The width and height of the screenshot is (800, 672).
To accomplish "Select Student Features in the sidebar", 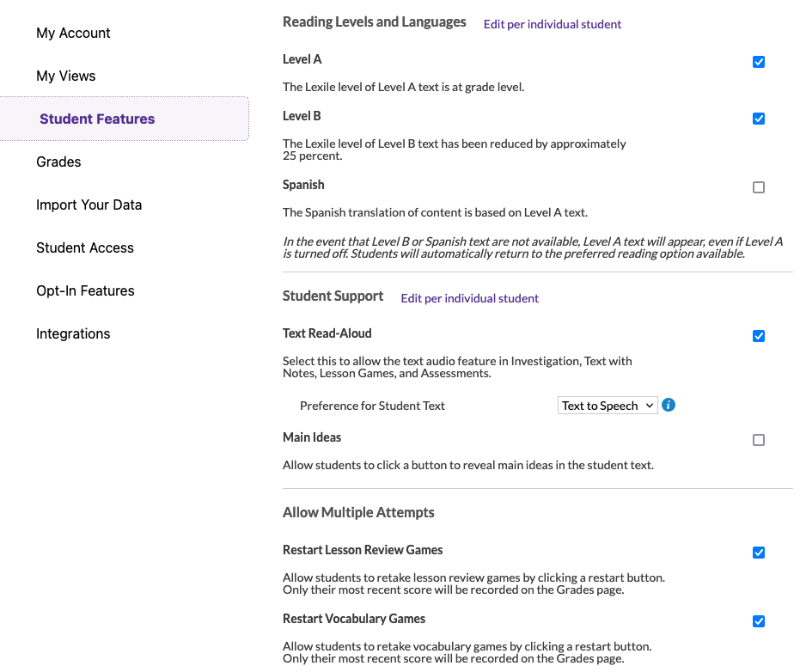I will (97, 119).
